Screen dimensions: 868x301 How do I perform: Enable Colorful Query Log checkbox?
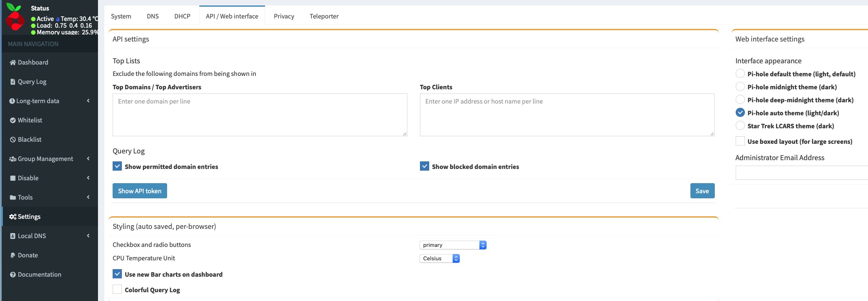pyautogui.click(x=117, y=289)
